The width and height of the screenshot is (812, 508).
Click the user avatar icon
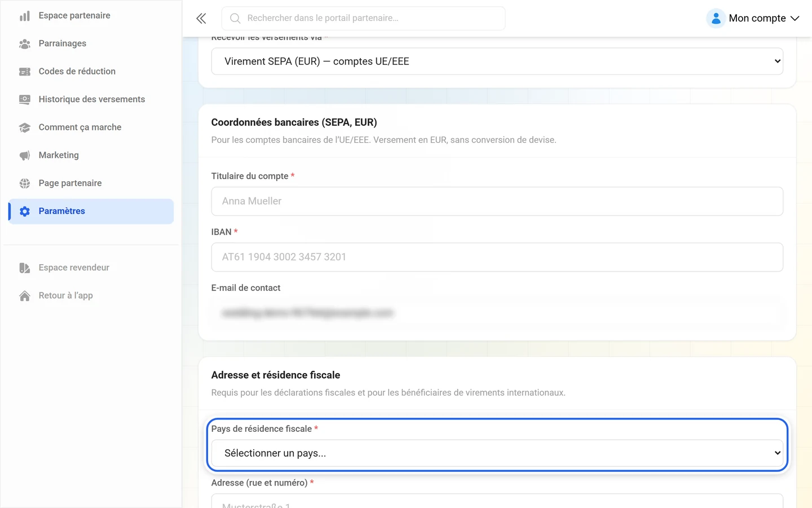click(716, 19)
